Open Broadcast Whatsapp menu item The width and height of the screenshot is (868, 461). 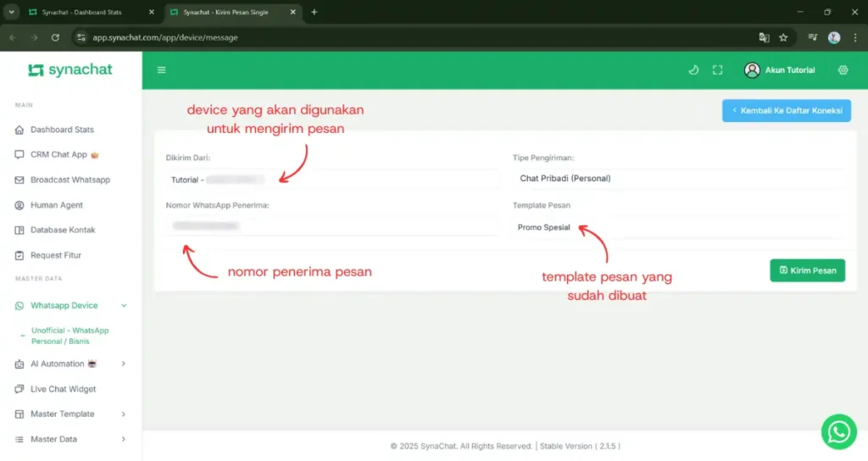click(x=71, y=180)
